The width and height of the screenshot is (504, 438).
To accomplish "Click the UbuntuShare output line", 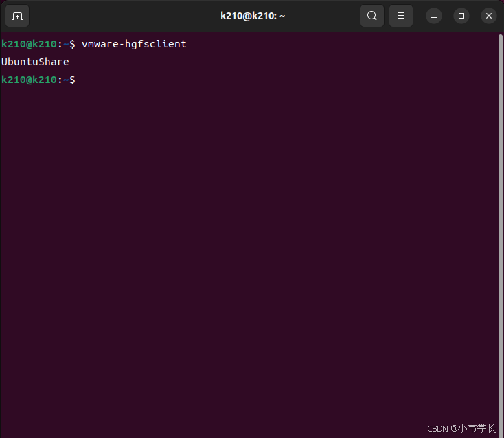I will 35,62.
